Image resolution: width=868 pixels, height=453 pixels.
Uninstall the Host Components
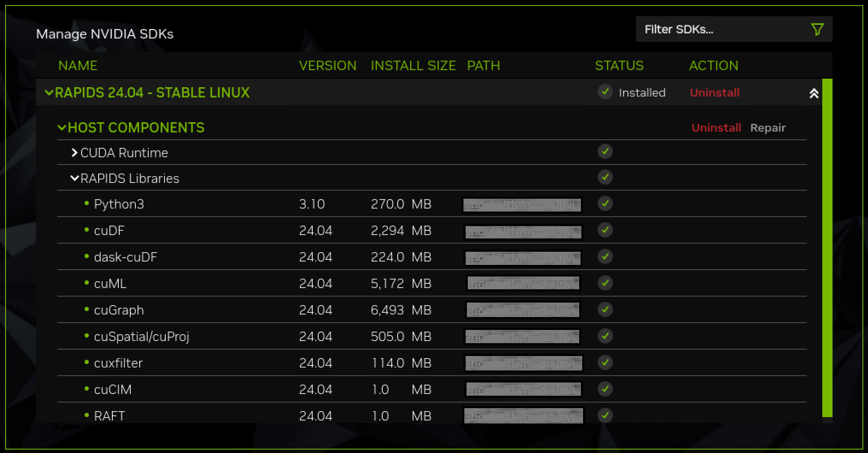[716, 128]
